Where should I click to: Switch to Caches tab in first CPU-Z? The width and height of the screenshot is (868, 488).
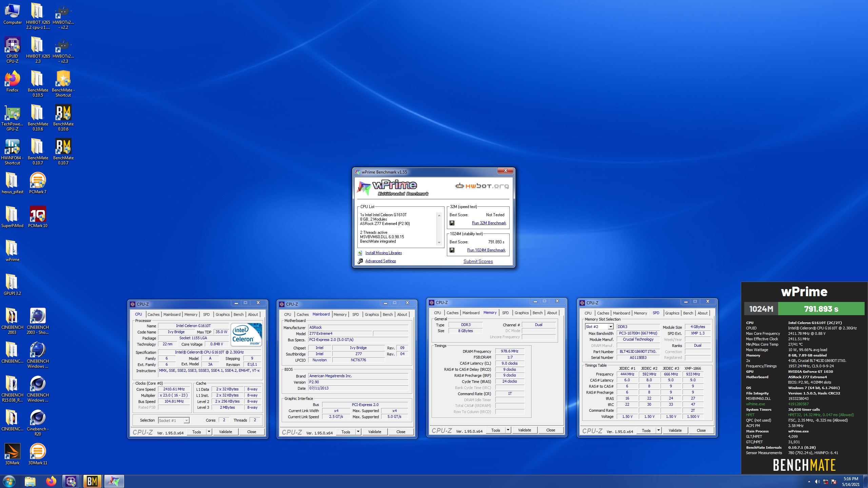(x=154, y=314)
